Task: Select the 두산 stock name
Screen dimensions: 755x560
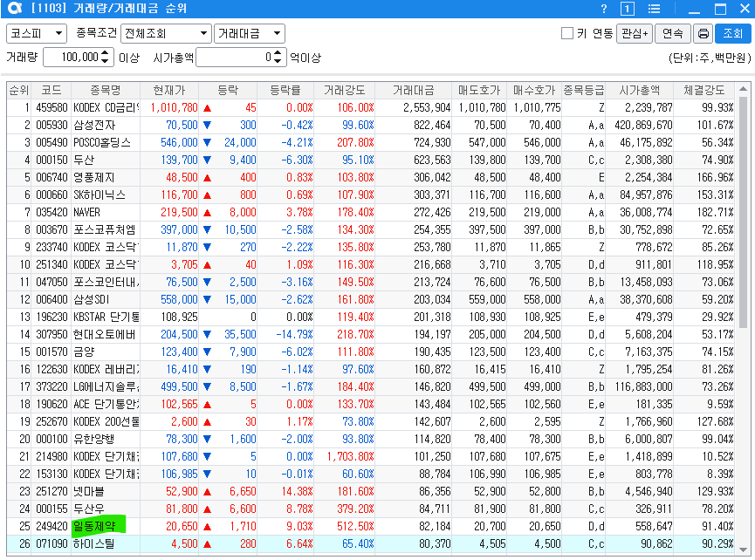Action: [84, 160]
